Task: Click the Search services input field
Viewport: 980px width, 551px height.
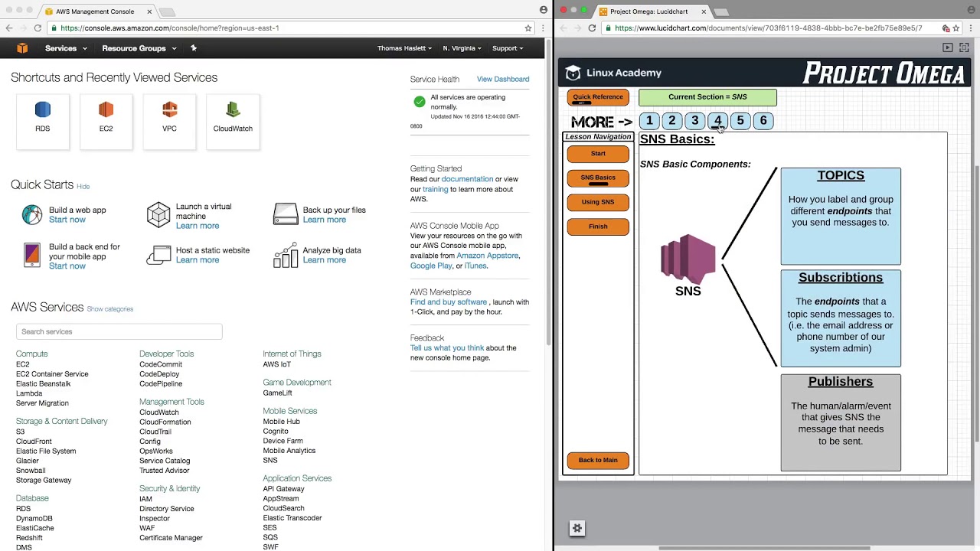Action: point(119,331)
